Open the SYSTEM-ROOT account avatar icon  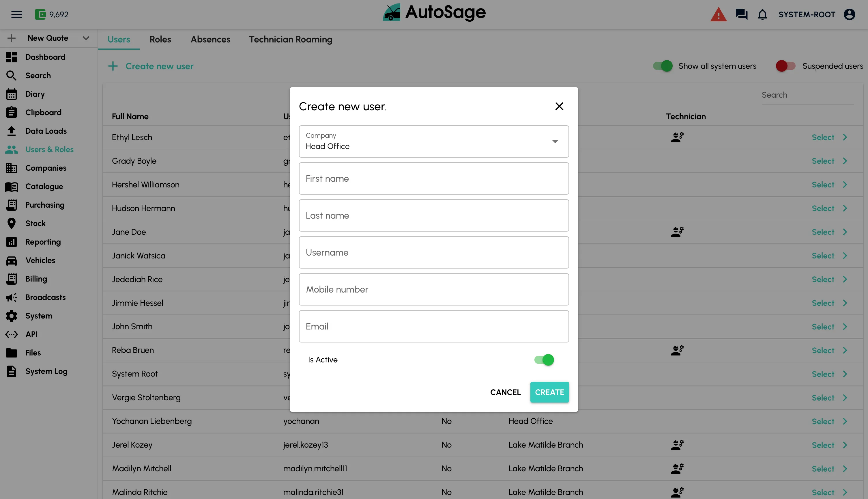click(x=849, y=14)
